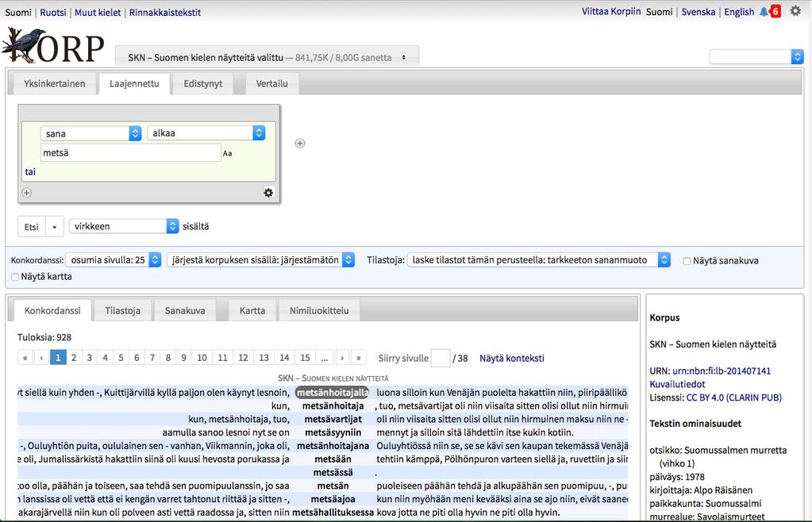Go to the first results page
The image size is (812, 522).
[x=25, y=358]
